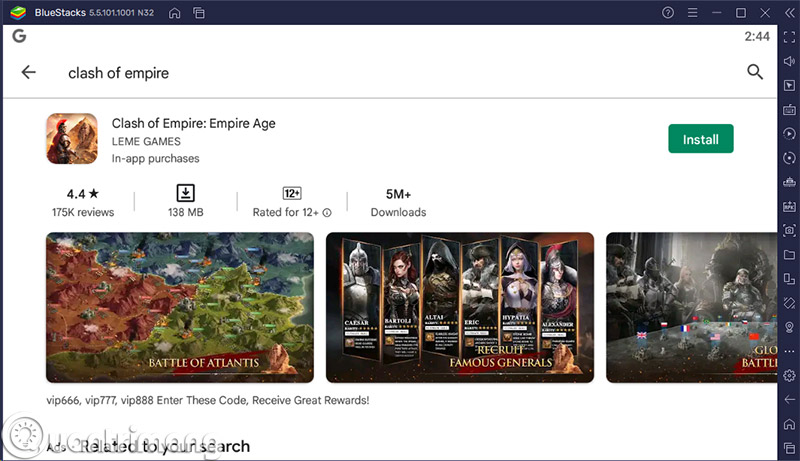Click the LEME GAMES developer name

pos(146,141)
